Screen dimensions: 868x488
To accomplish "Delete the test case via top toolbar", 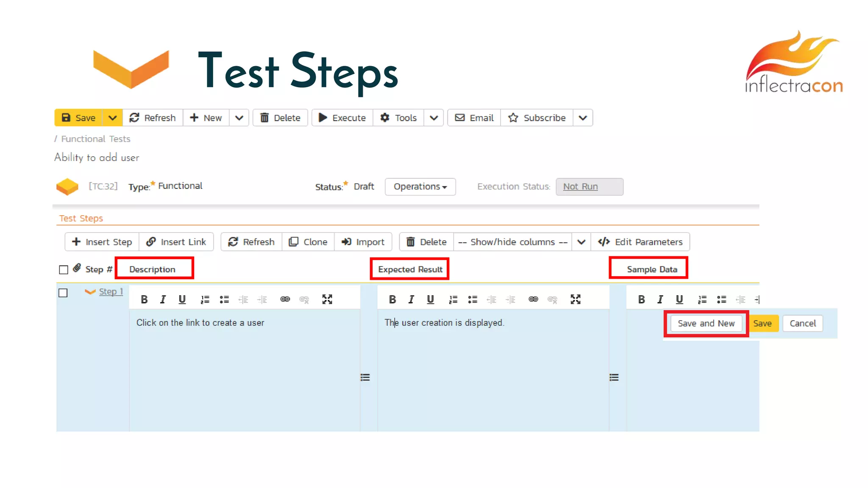I will [x=280, y=118].
